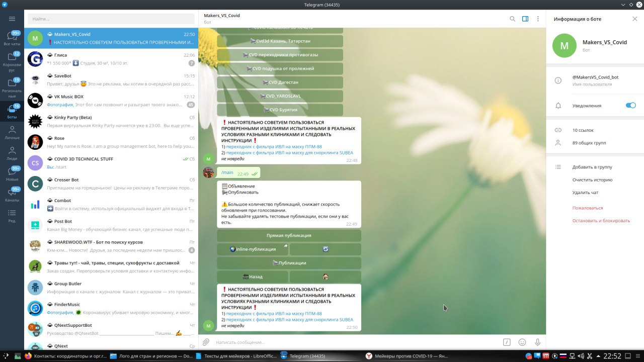
Task: Open the QNextSupportBot chat
Action: pyautogui.click(x=111, y=329)
